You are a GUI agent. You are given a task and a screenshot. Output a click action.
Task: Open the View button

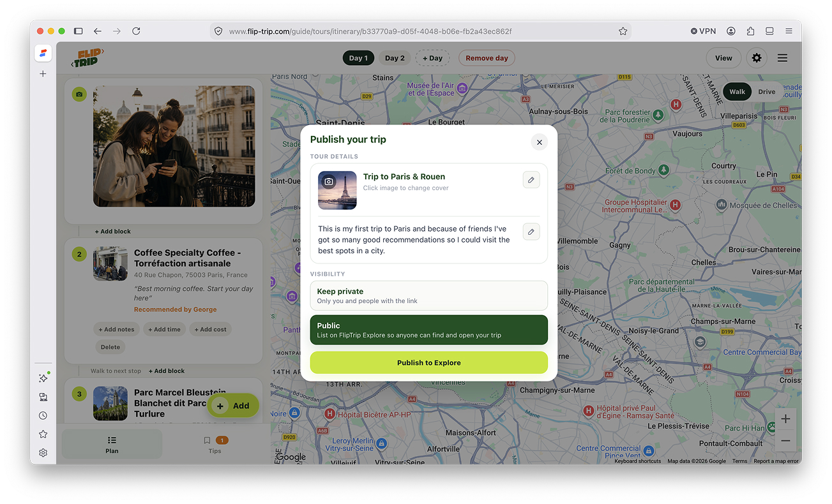[723, 58]
